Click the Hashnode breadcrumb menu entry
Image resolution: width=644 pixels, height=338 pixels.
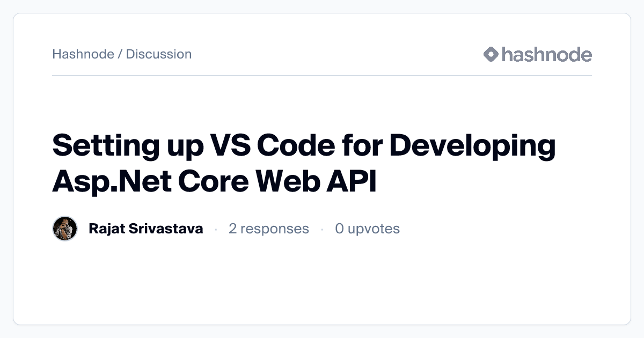click(84, 54)
